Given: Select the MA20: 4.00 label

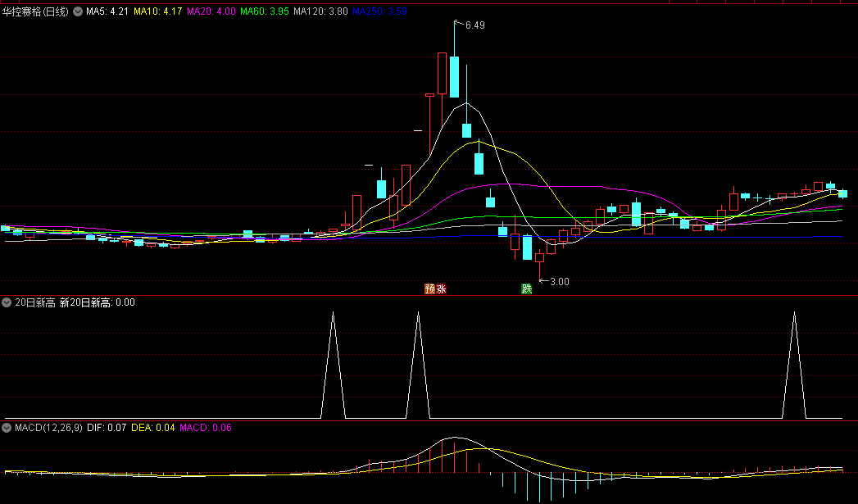Looking at the screenshot, I should [211, 11].
